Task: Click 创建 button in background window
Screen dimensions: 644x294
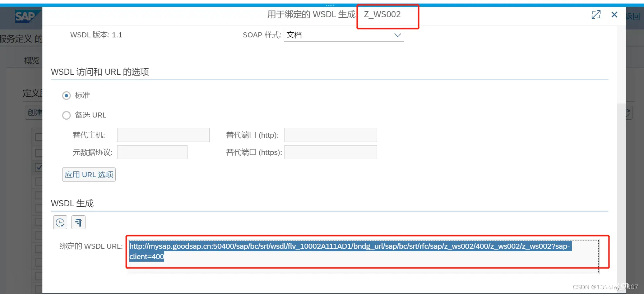Action: 34,112
